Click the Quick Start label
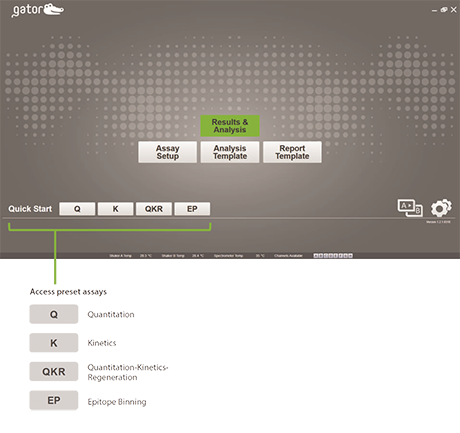This screenshot has width=460, height=433. coord(30,209)
